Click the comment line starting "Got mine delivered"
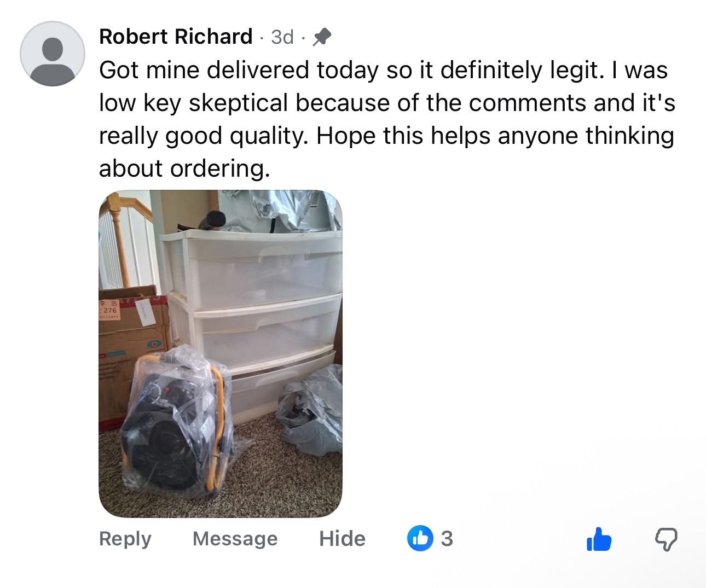This screenshot has height=588, width=706. pyautogui.click(x=383, y=71)
